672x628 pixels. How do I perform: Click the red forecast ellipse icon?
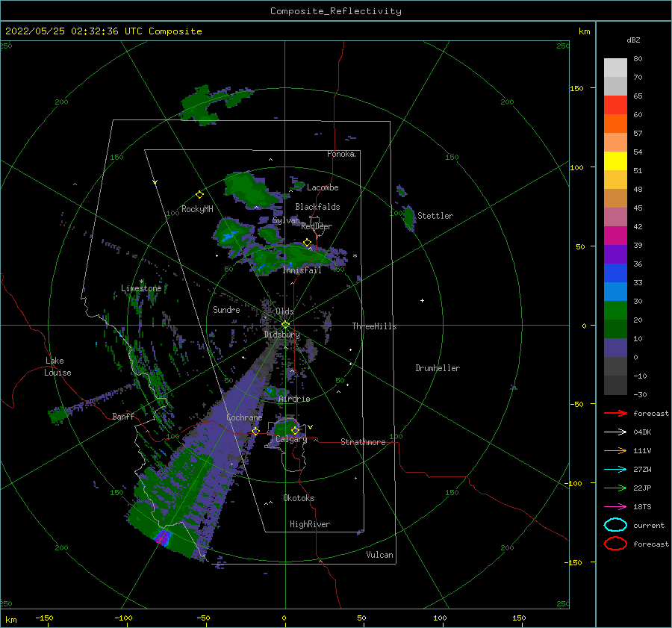click(x=615, y=544)
